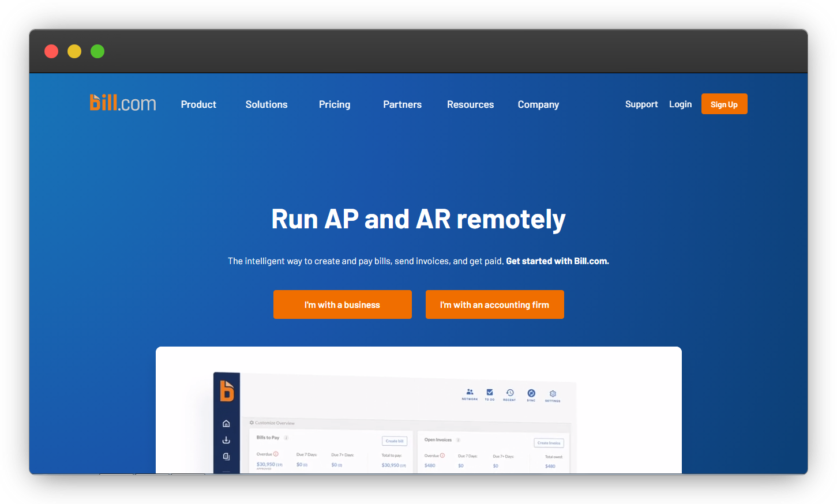Open the Company menu
This screenshot has width=837, height=504.
(538, 104)
